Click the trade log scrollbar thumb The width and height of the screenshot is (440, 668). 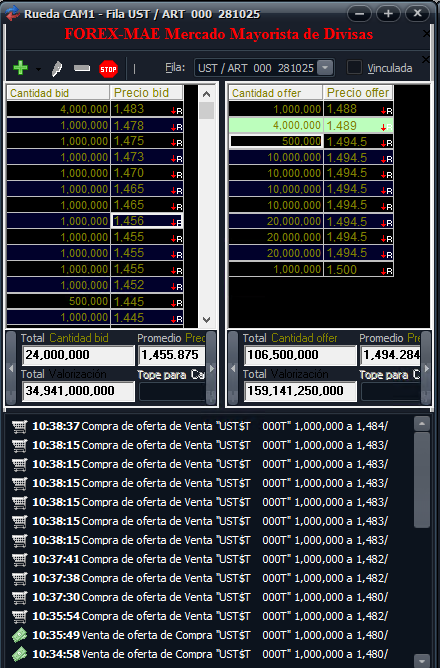coord(422,481)
